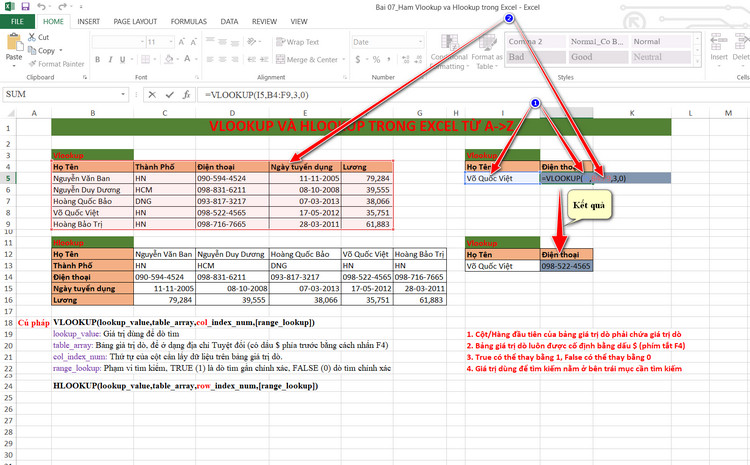Switch to the FORMULAS tab

[x=188, y=22]
